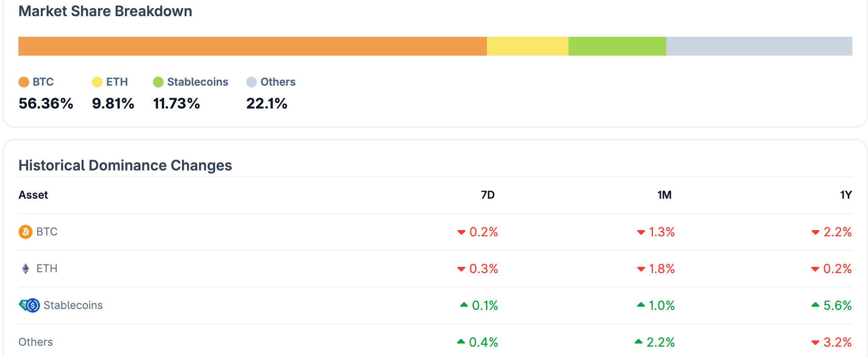Click the green Stablecoins legend dot
The image size is (868, 357).
(158, 82)
